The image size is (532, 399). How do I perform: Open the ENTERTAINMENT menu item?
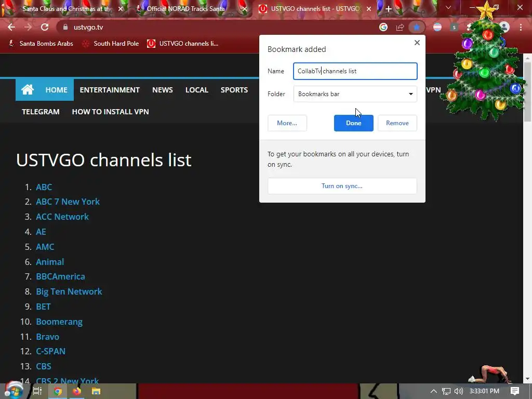point(110,90)
